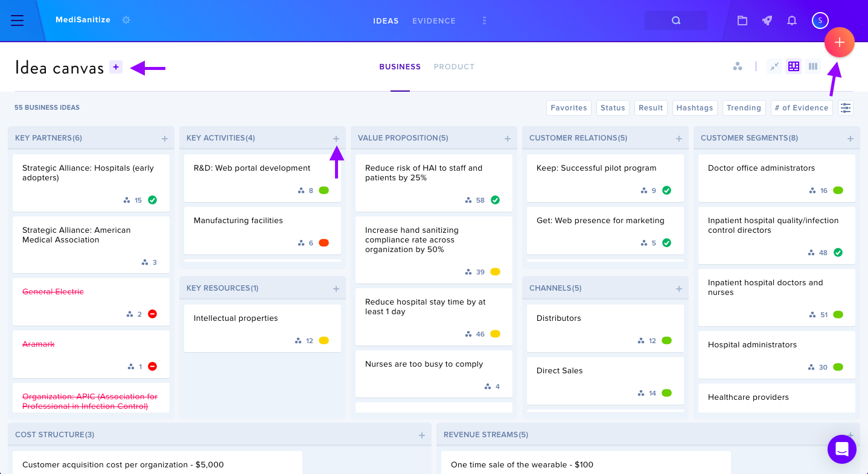Click yellow status pill on Intellectual properties
Image resolution: width=868 pixels, height=474 pixels.
click(x=324, y=341)
